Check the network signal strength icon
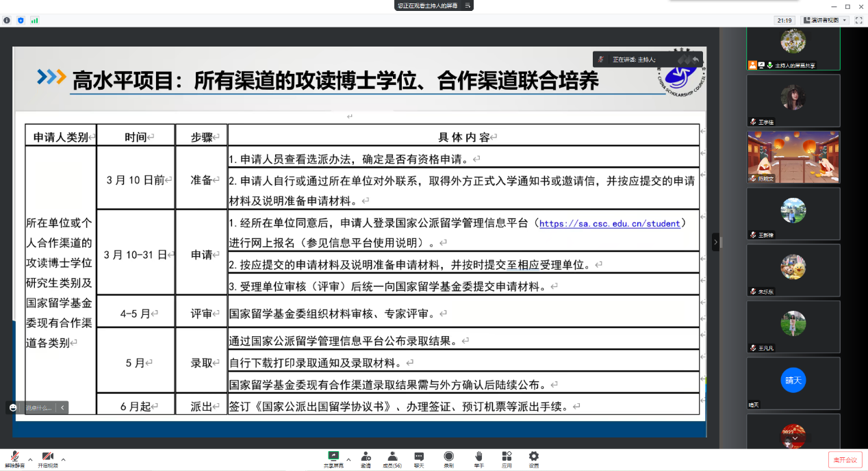Image resolution: width=868 pixels, height=471 pixels. (x=34, y=21)
